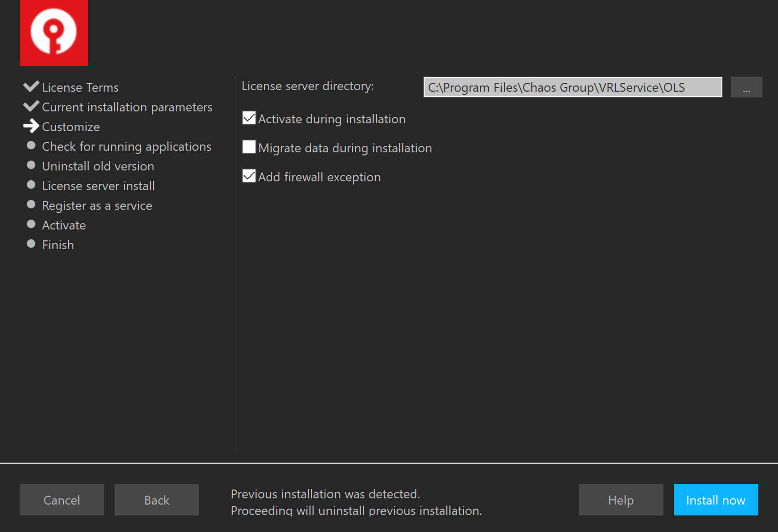
Task: Cancel the installation
Action: [x=62, y=499]
